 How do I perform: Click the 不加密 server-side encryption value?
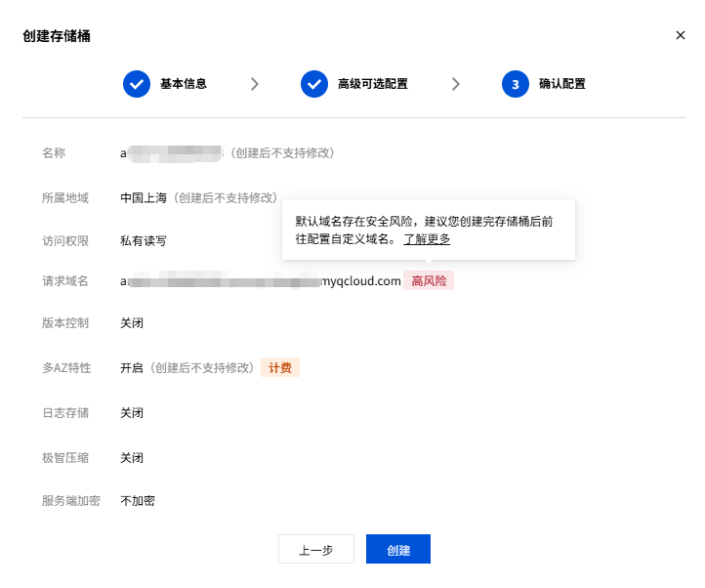(138, 501)
